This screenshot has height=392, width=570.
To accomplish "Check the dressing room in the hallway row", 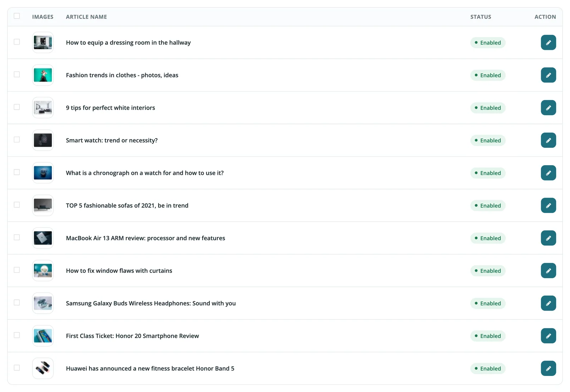I will tap(17, 42).
